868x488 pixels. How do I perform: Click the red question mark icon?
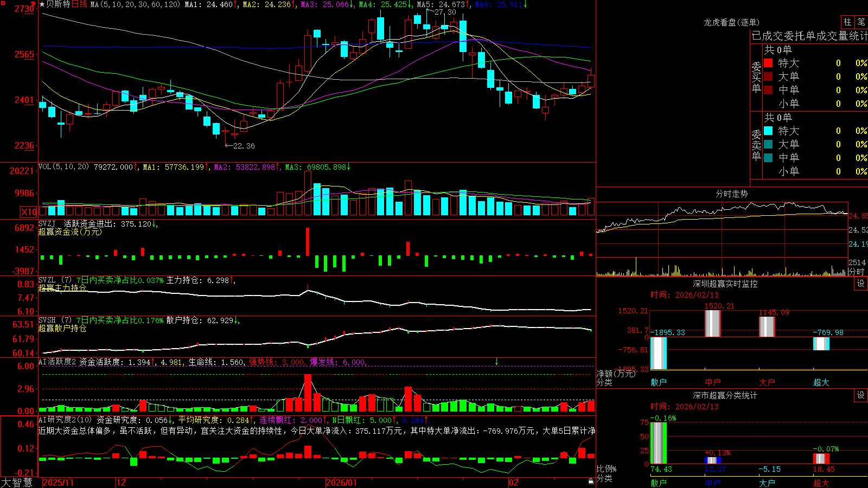pyautogui.click(x=34, y=4)
